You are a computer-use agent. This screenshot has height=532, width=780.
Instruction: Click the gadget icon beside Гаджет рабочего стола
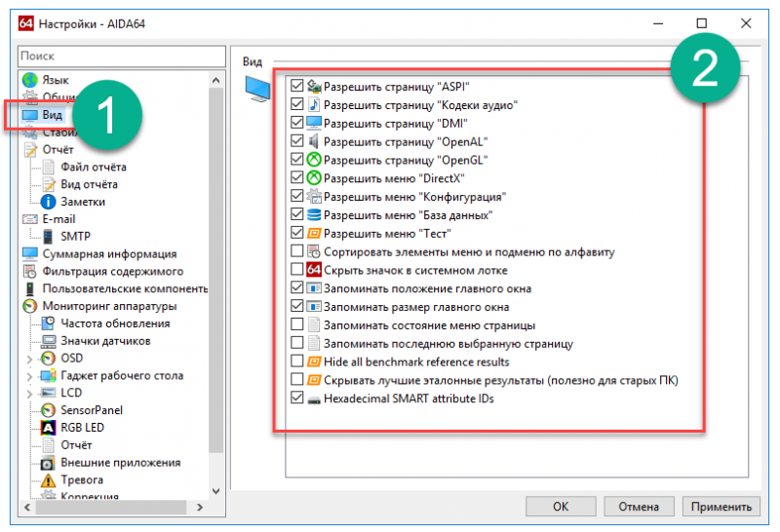click(48, 376)
